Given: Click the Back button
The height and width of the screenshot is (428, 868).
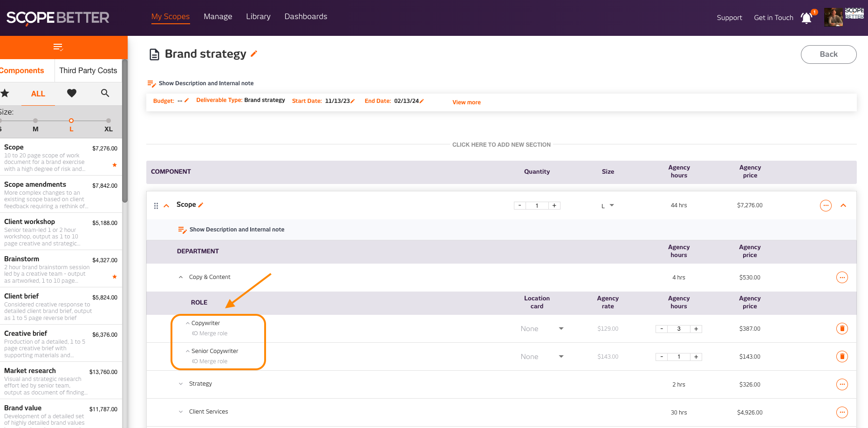Looking at the screenshot, I should tap(828, 54).
